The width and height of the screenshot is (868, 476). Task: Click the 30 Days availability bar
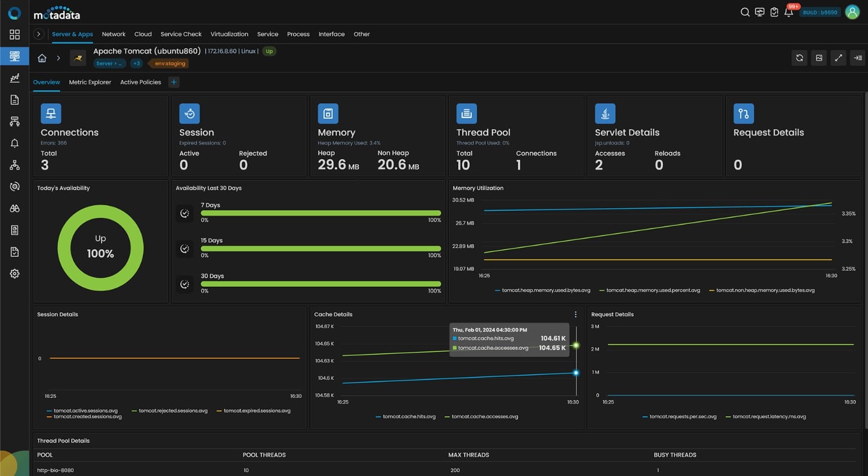(321, 284)
